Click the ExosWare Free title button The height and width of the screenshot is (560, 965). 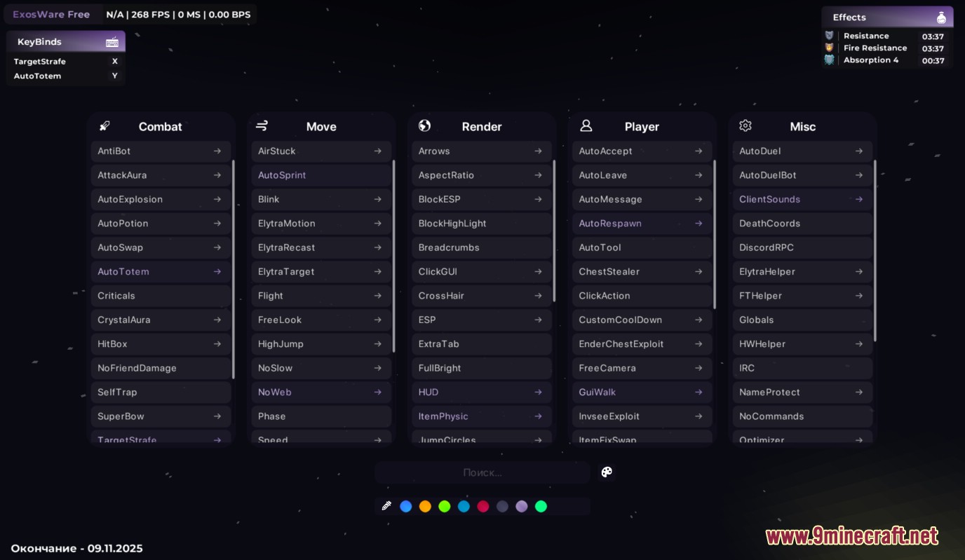tap(52, 13)
